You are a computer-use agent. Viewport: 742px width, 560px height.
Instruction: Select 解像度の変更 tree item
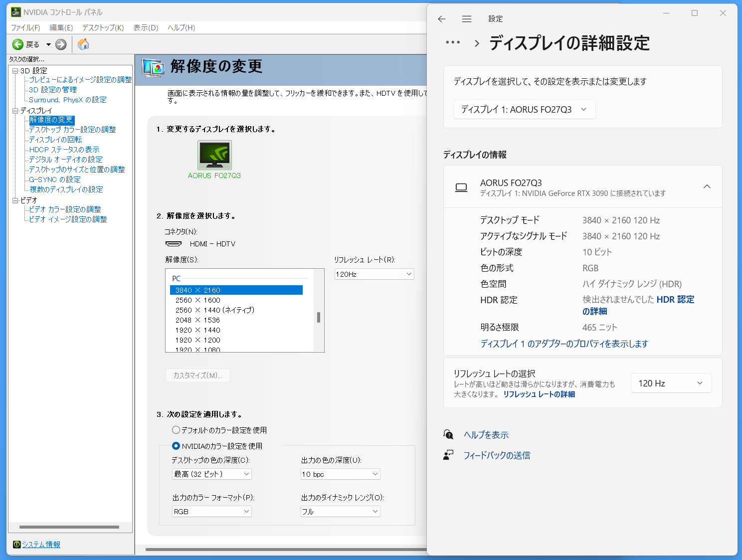pos(51,120)
